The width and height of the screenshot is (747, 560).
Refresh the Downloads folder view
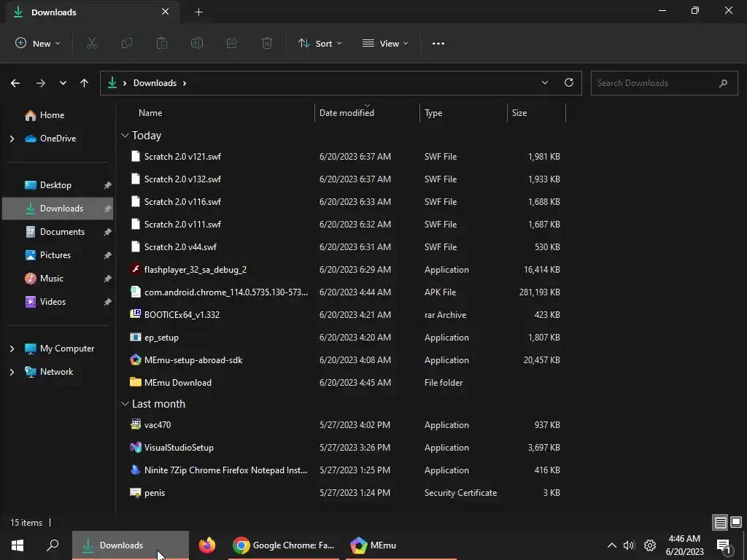(569, 83)
